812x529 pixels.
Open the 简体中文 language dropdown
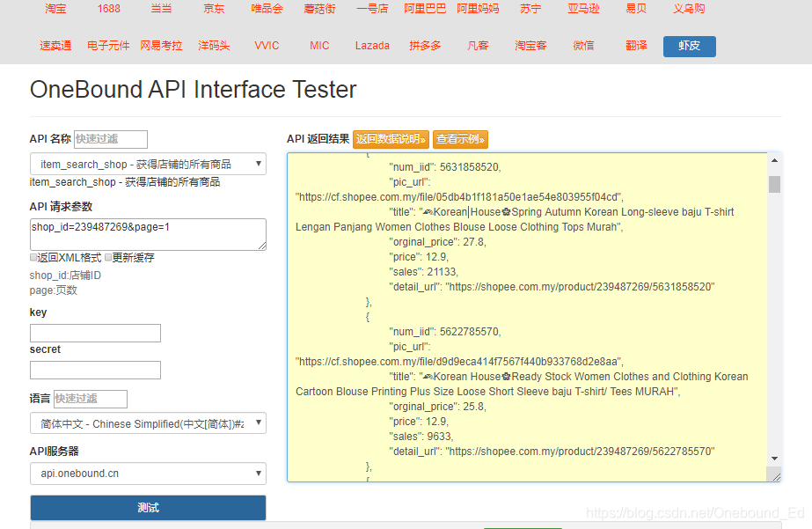(x=148, y=423)
